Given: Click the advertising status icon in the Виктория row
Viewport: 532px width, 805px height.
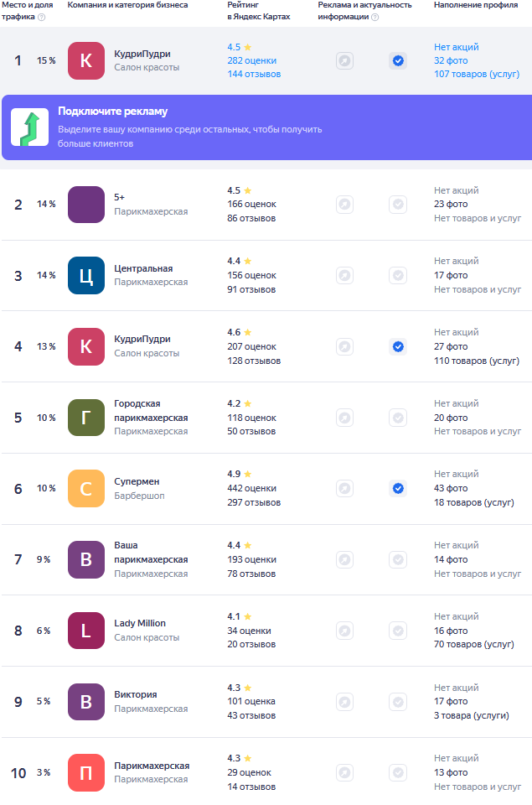Looking at the screenshot, I should 344,702.
